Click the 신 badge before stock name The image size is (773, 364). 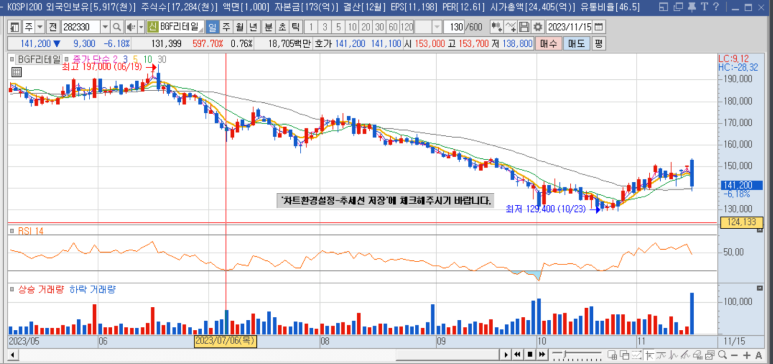click(x=153, y=27)
